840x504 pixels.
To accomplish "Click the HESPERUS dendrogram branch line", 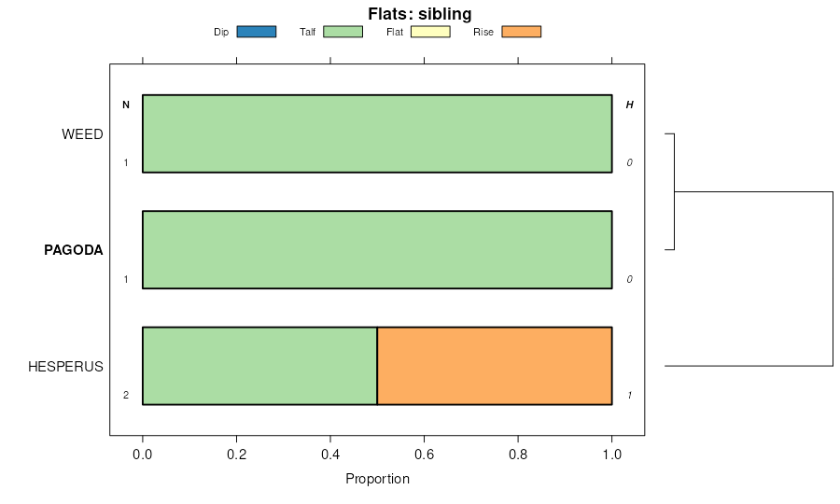I will coord(747,366).
